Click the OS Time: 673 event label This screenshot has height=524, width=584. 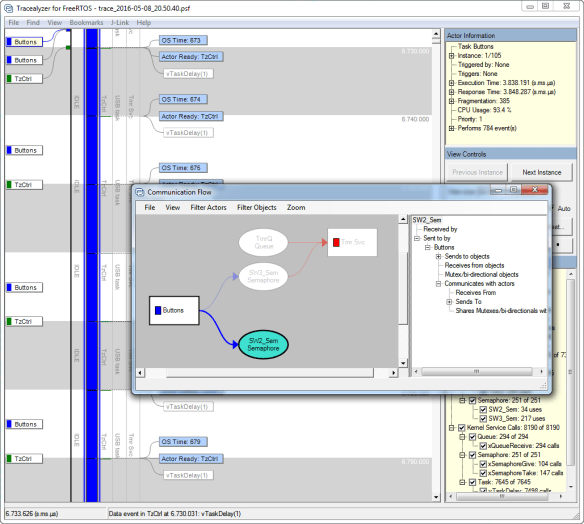183,40
